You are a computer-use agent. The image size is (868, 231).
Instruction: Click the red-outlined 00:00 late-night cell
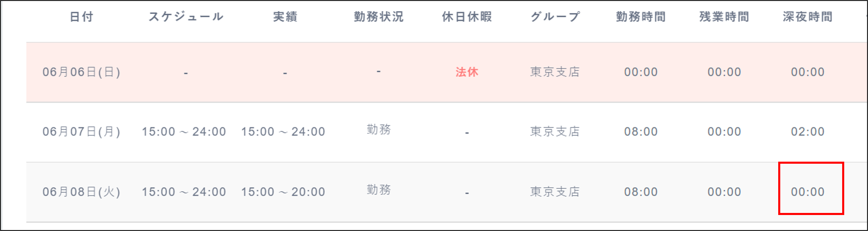click(807, 192)
